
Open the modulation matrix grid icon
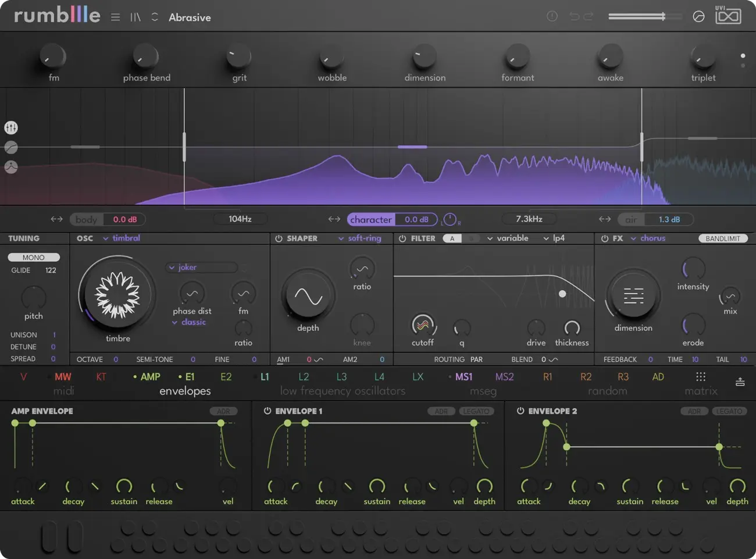click(x=701, y=377)
